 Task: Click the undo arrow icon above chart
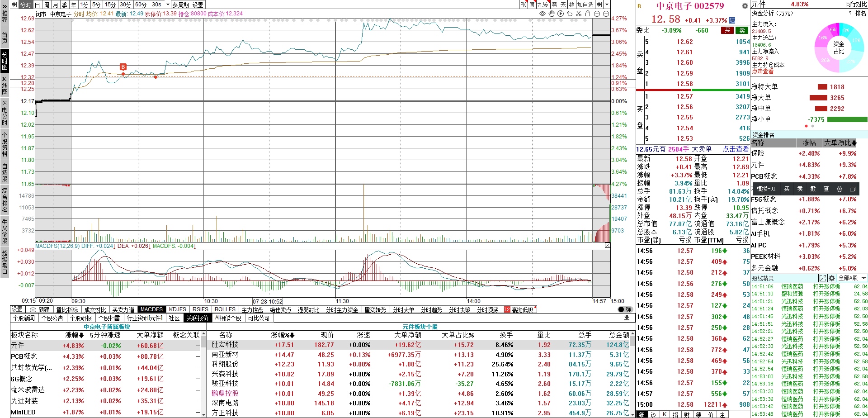pyautogui.click(x=570, y=14)
